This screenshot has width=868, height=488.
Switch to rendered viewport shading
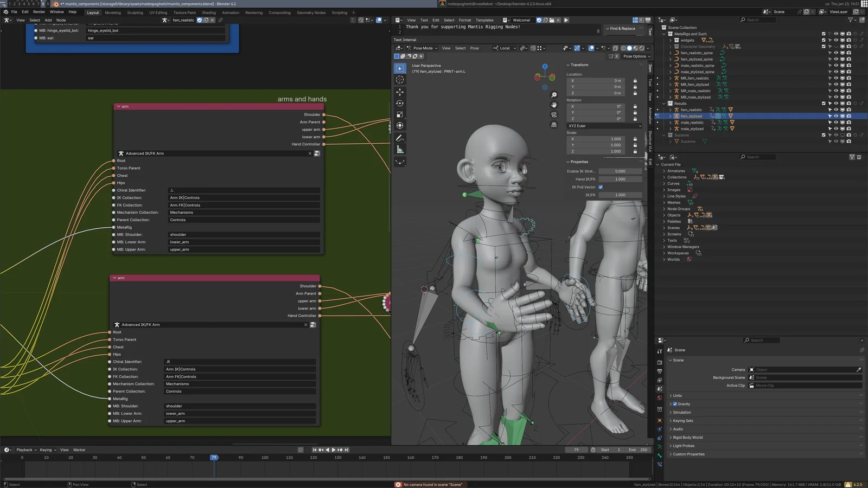point(642,48)
